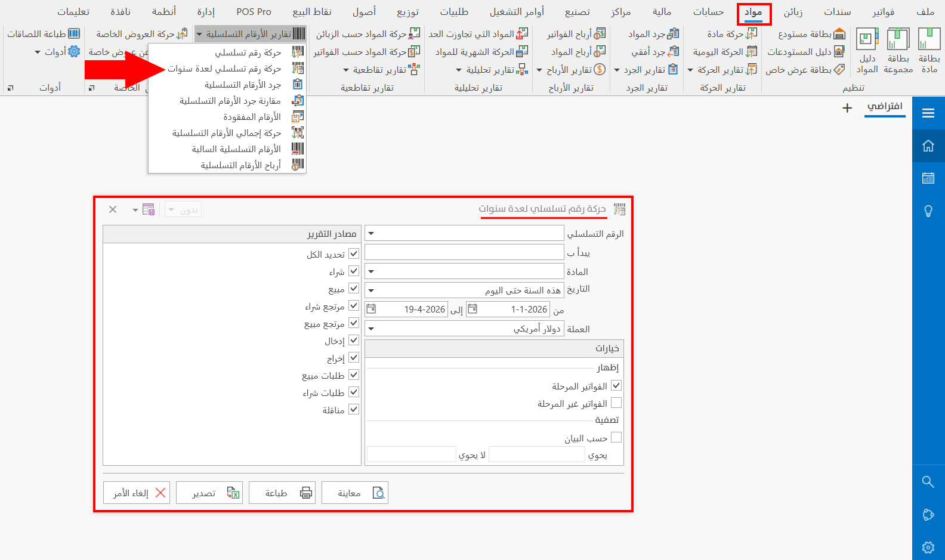Open دليل المستودعات warehouses guide
The width and height of the screenshot is (945, 560).
[805, 52]
